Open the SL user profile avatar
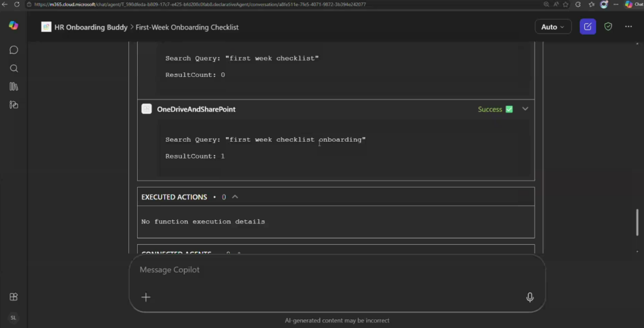Screen dimensions: 644x328 13,318
